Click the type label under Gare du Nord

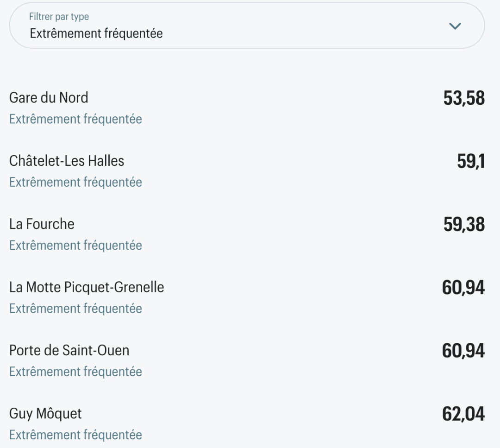click(x=75, y=119)
